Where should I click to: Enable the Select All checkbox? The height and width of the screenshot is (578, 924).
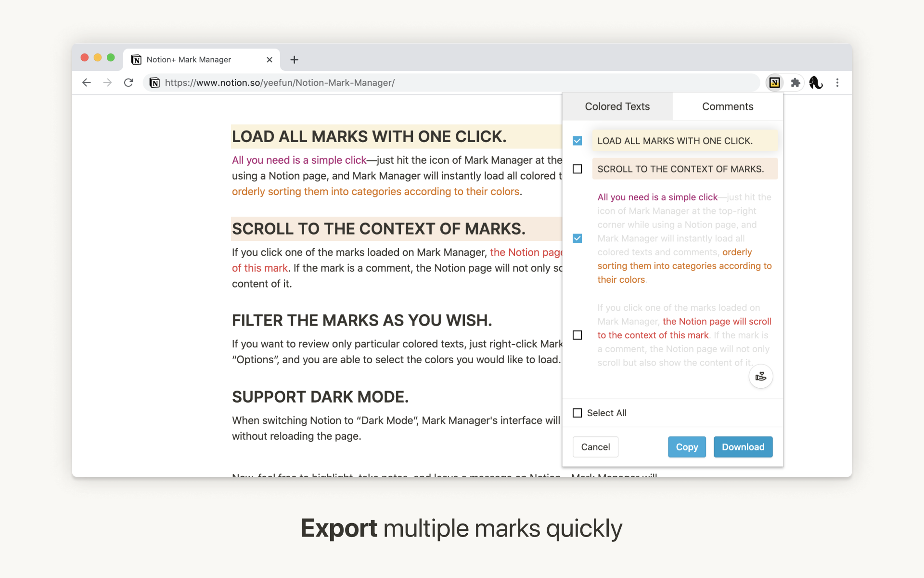click(x=577, y=412)
